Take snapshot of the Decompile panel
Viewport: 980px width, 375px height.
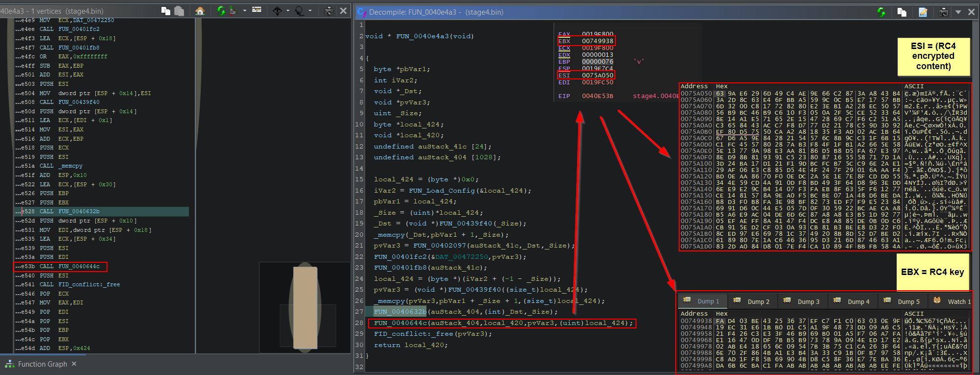(943, 12)
